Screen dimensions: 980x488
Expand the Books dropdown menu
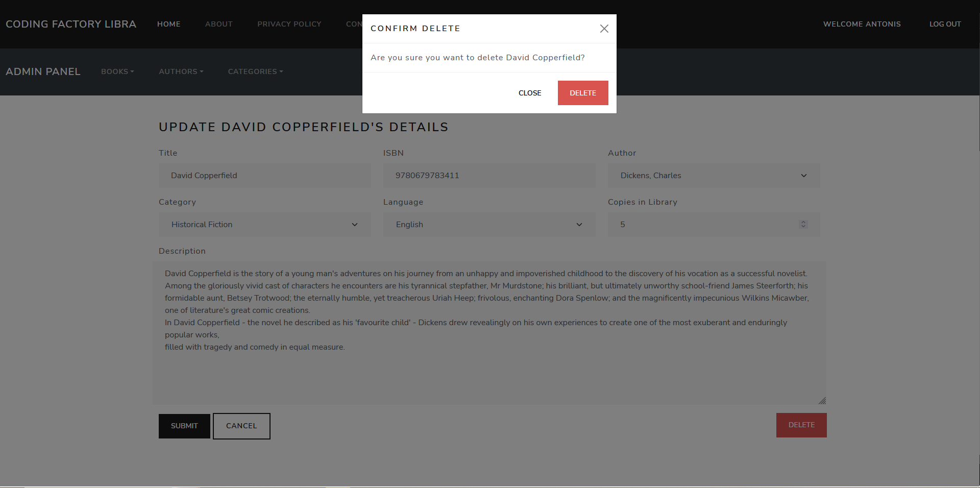pos(117,71)
